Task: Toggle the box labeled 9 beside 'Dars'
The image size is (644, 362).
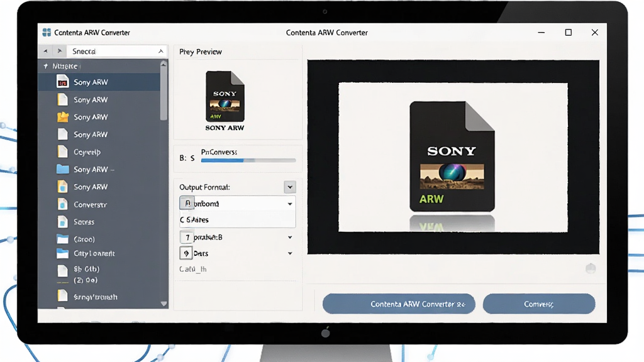Action: 186,253
